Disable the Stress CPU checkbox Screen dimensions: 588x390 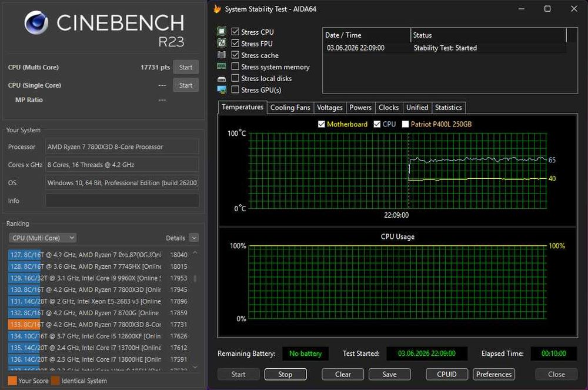click(x=235, y=32)
